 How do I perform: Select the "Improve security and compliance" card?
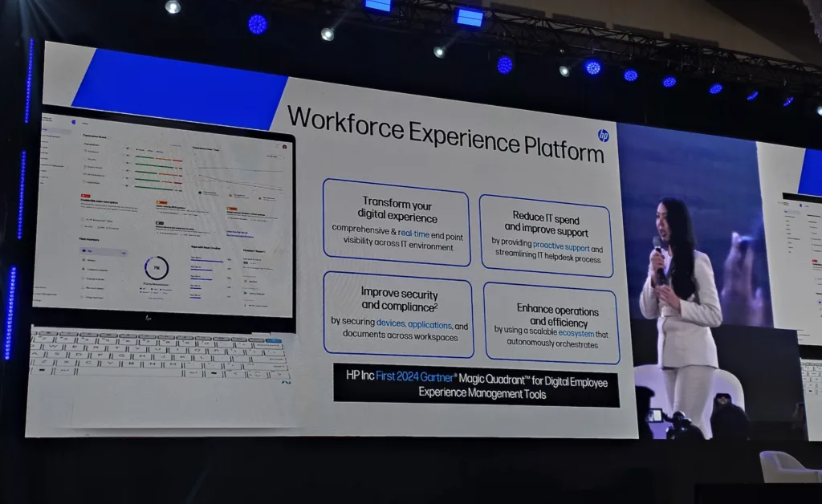(398, 314)
